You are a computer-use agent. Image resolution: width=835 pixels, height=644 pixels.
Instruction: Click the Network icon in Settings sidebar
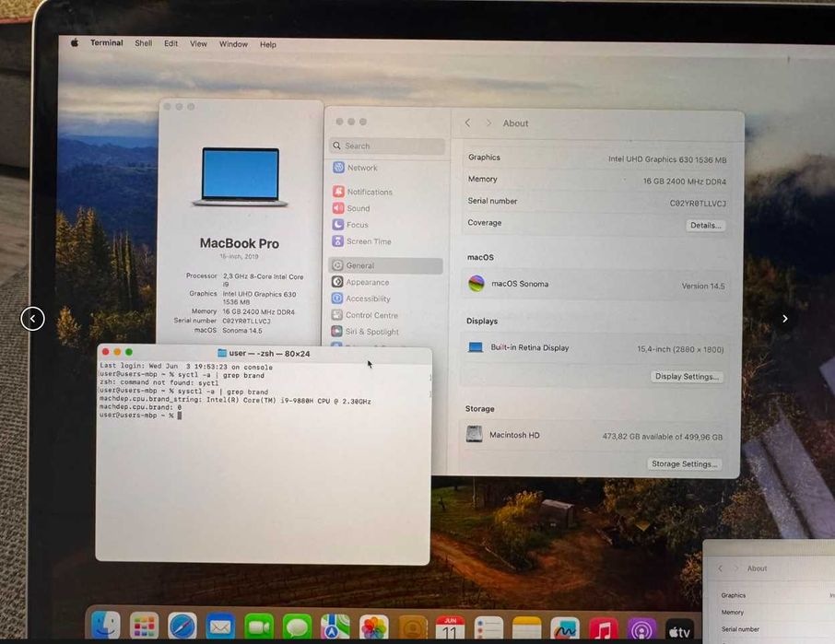point(338,167)
